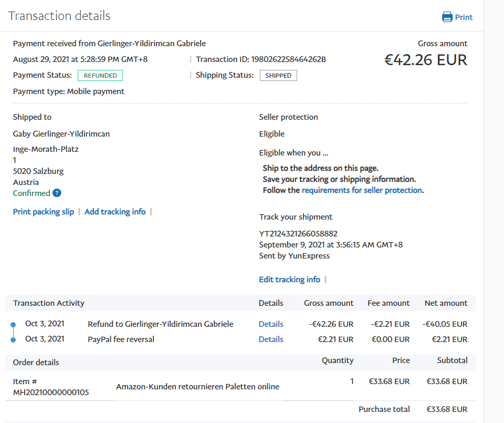Click the Print text link
Image resolution: width=504 pixels, height=423 pixels.
[464, 17]
